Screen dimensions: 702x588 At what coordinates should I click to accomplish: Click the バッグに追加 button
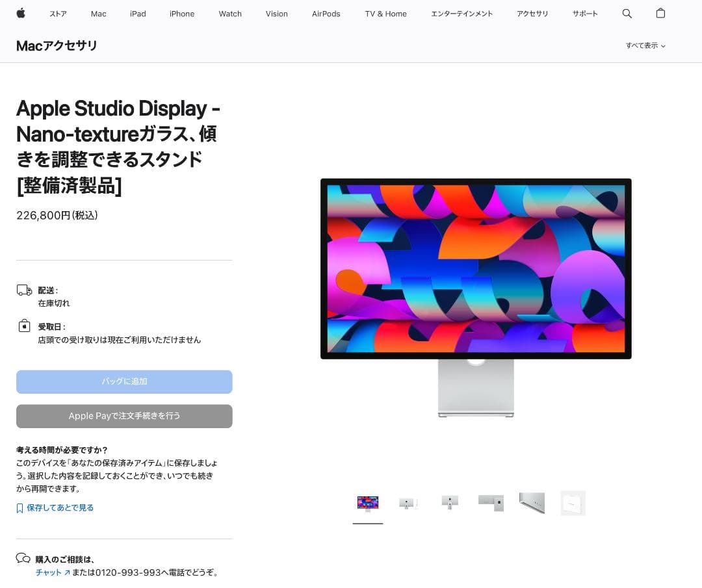(124, 381)
